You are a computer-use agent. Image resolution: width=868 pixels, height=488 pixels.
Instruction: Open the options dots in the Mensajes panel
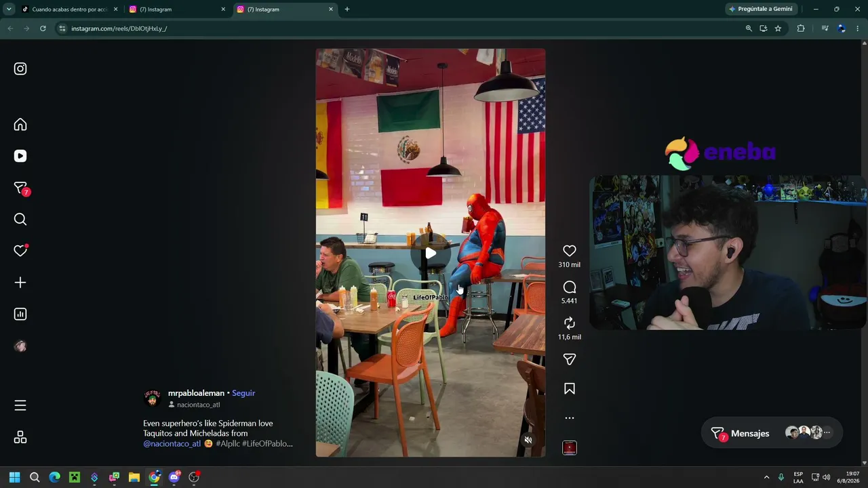[x=827, y=432]
